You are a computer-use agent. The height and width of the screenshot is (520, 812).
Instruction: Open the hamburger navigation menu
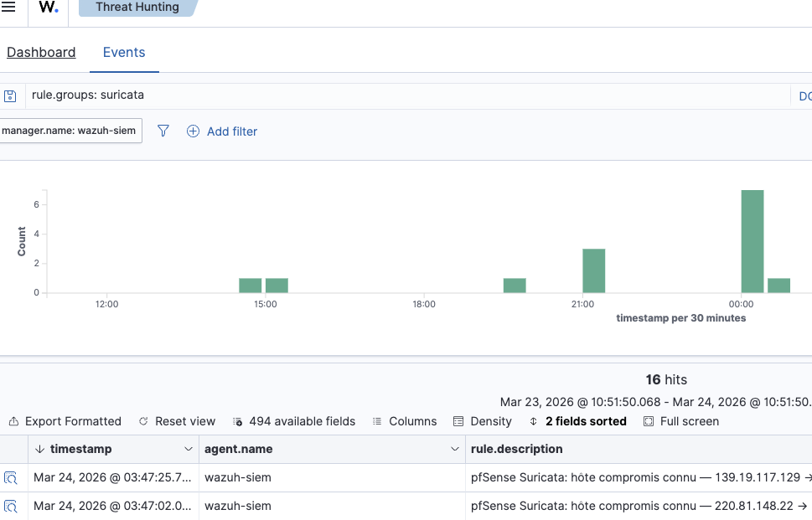[8, 7]
